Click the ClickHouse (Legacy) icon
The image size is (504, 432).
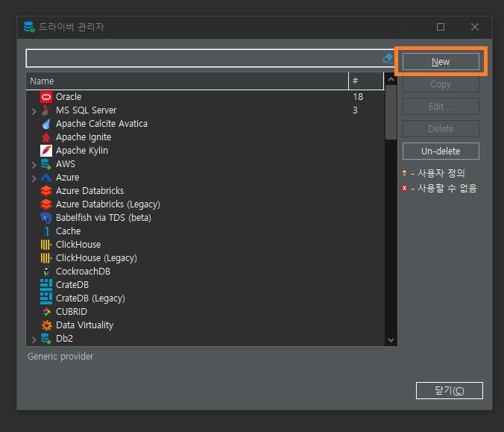coord(46,258)
